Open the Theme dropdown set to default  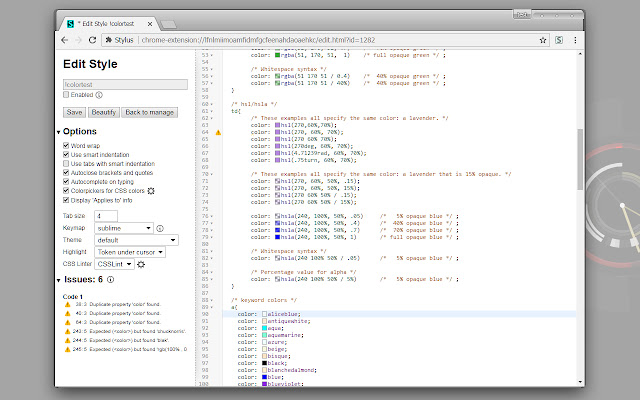[x=137, y=240]
